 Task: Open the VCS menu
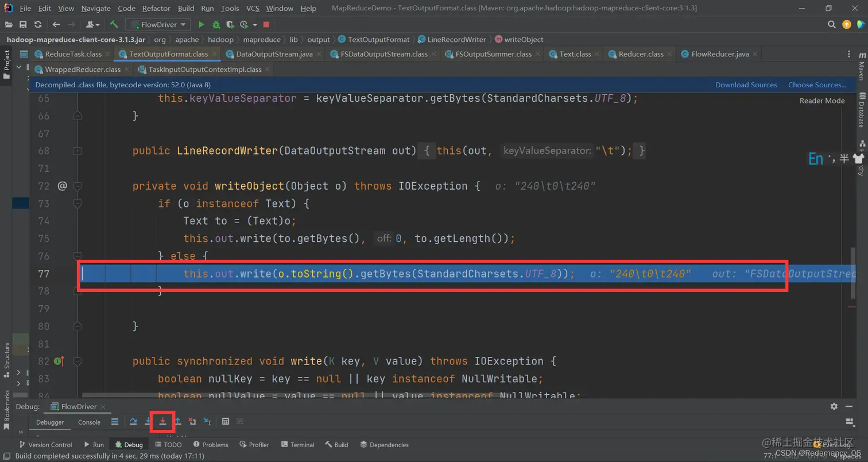coord(253,9)
